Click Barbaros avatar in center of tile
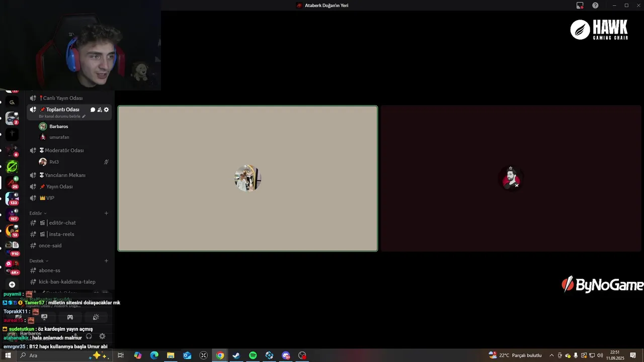This screenshot has height=362, width=644. click(x=248, y=178)
